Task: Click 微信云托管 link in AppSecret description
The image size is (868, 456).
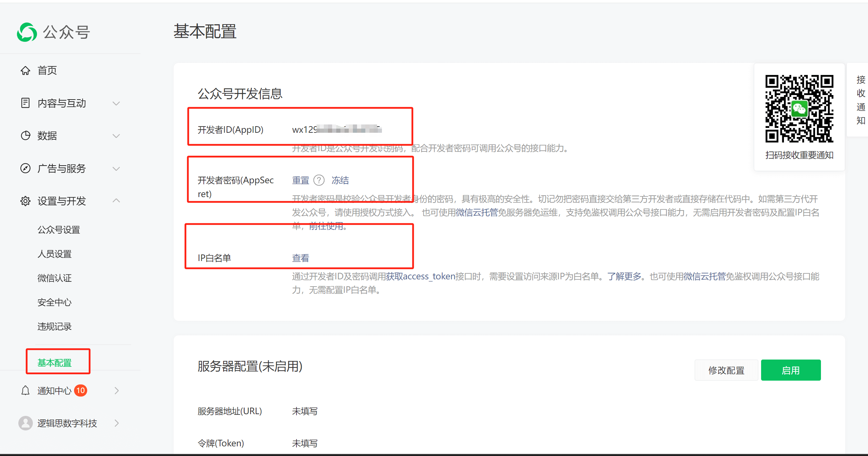Action: click(477, 213)
